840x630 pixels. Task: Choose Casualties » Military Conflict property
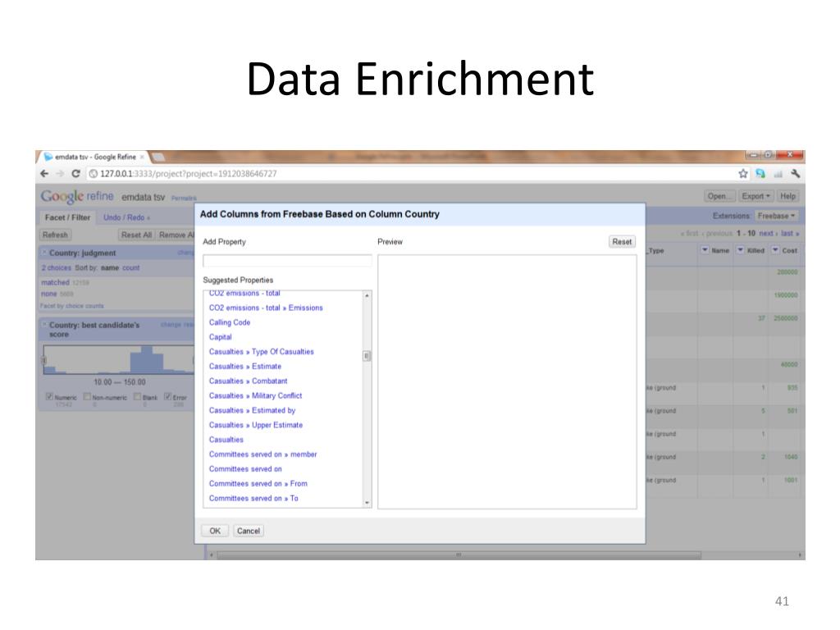[x=256, y=396]
